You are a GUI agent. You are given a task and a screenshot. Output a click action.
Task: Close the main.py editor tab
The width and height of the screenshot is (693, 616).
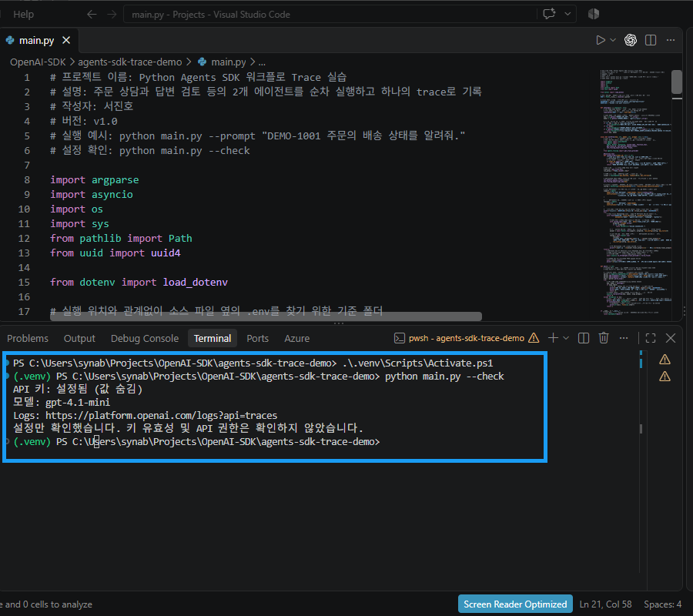pos(66,40)
